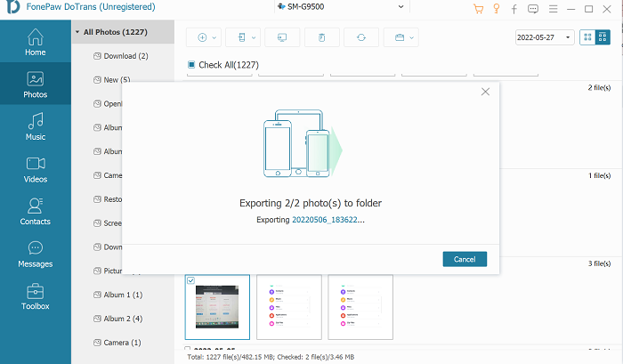
Task: Open the Home section
Action: coord(36,42)
